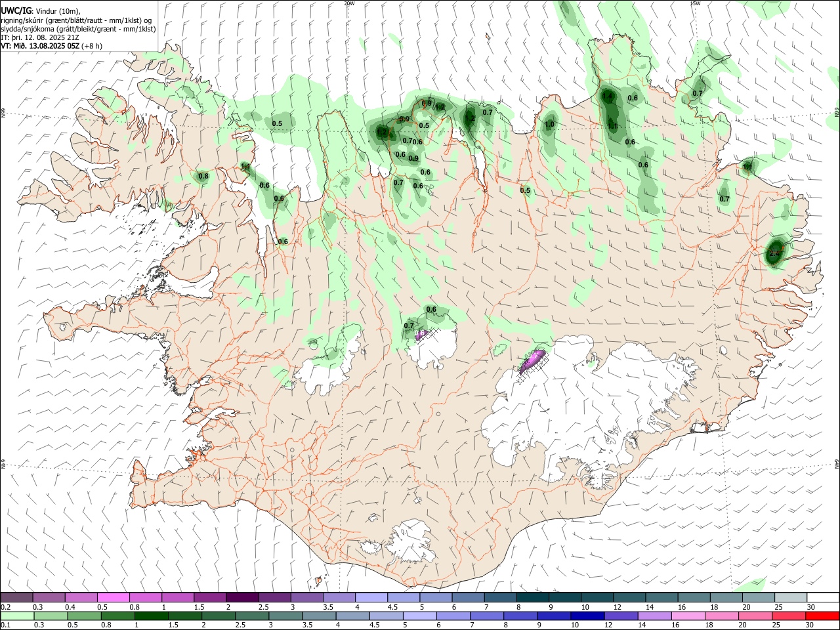
Task: Select the light pink swatch between 16 and 18, lower legend
Action: tap(687, 616)
